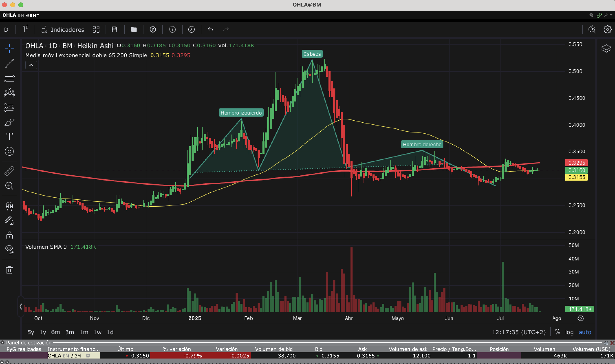Undo the last chart action
This screenshot has width=615, height=364.
click(210, 29)
